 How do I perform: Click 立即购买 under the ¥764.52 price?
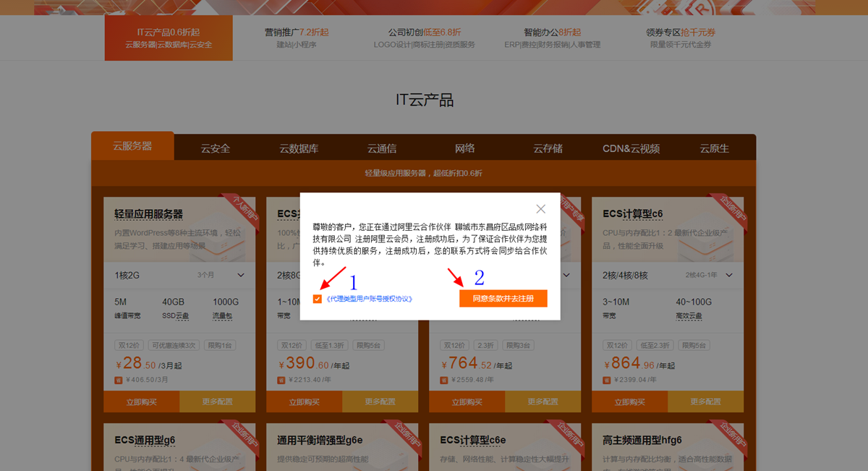click(467, 402)
